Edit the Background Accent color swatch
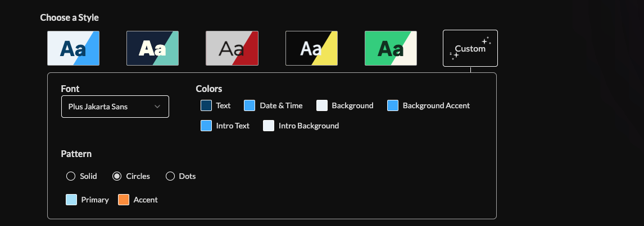Viewport: 644px width, 226px height. [x=393, y=105]
